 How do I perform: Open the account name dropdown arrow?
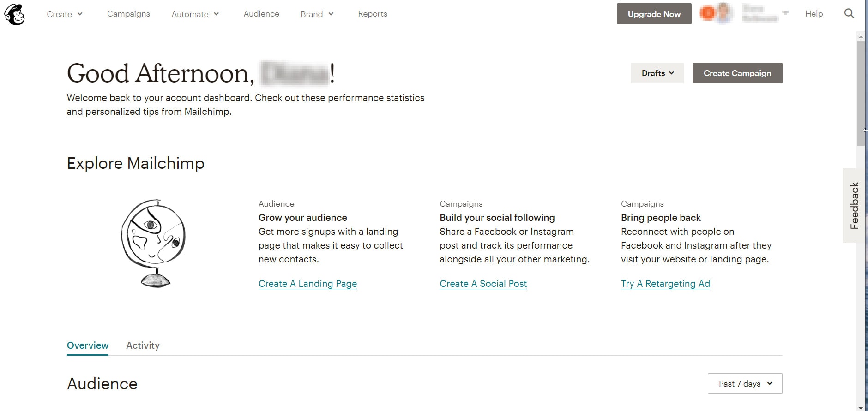785,13
